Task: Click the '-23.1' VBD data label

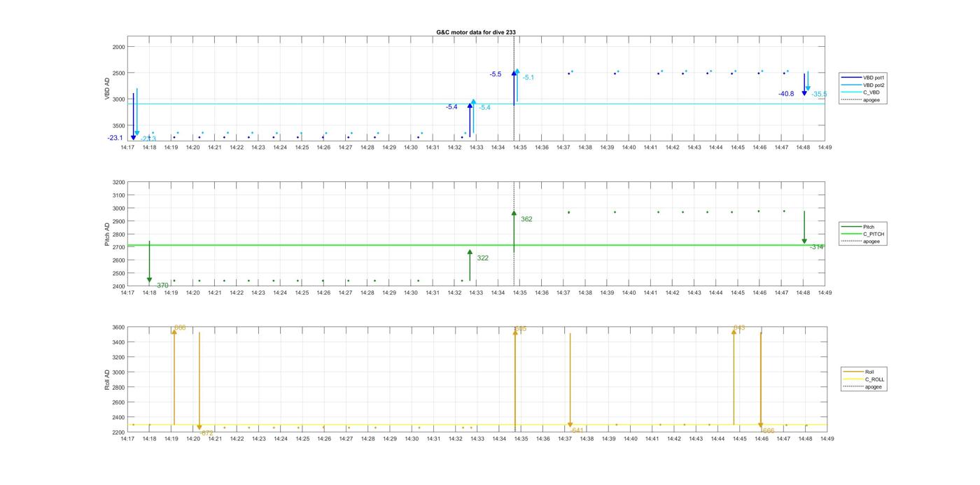Action: [x=115, y=138]
